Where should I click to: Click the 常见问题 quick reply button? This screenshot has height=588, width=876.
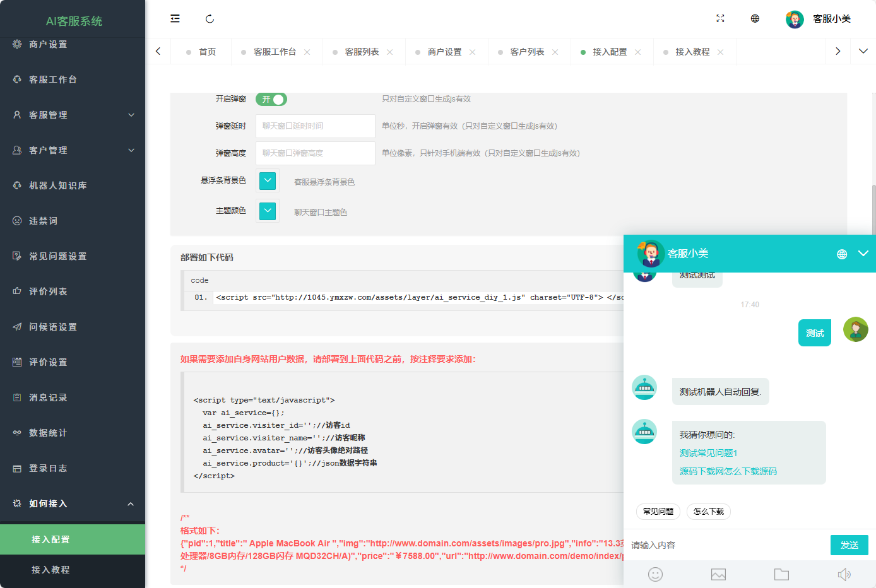tap(658, 512)
